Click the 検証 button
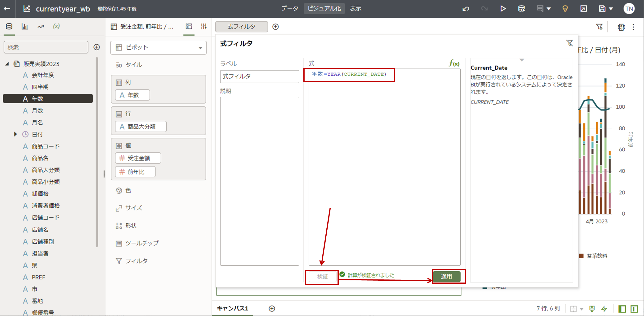Screen dimensions: 644x316 (322, 276)
